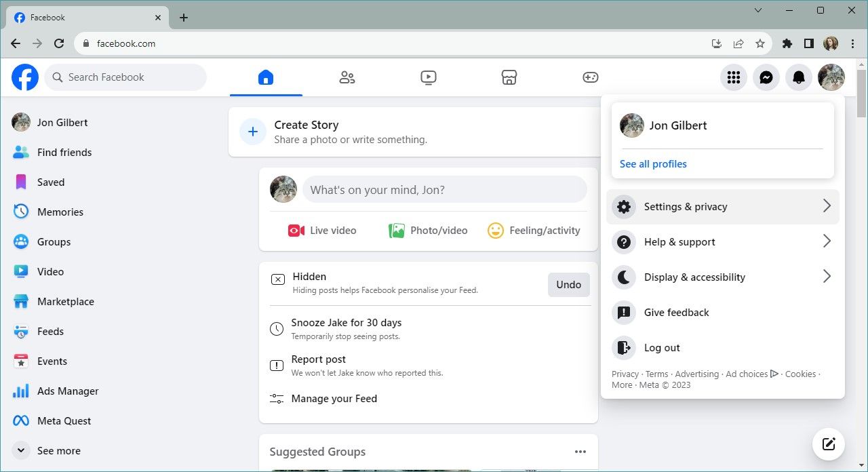
Task: Open Suggested Groups options ellipsis
Action: pyautogui.click(x=580, y=451)
